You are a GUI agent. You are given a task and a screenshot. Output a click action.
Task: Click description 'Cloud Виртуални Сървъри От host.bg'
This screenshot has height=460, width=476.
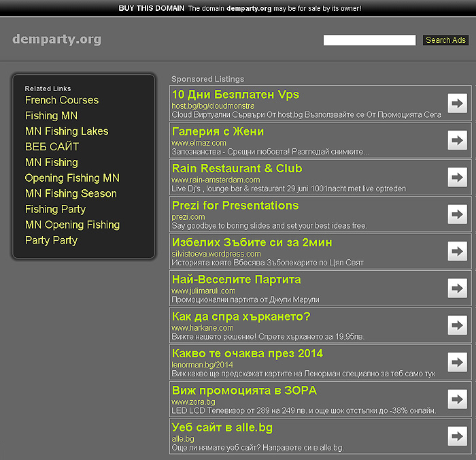[307, 115]
